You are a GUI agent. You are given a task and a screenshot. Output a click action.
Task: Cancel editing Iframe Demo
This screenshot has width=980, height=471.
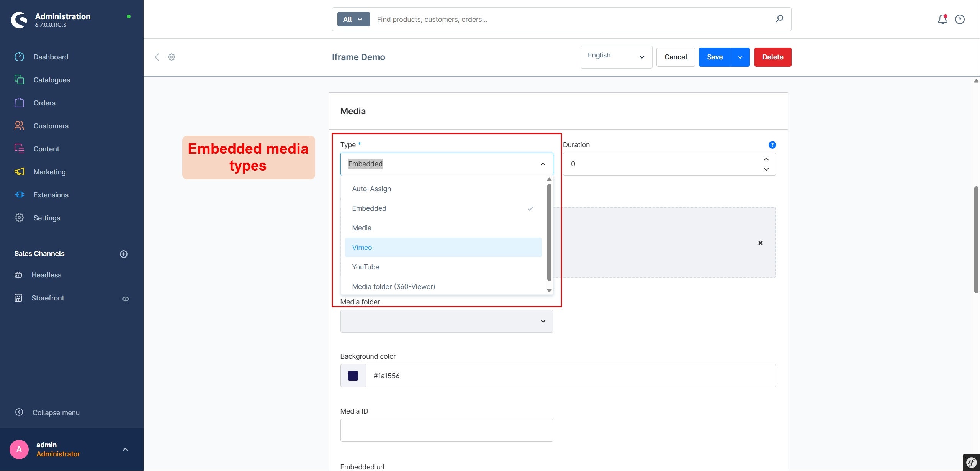pos(676,57)
